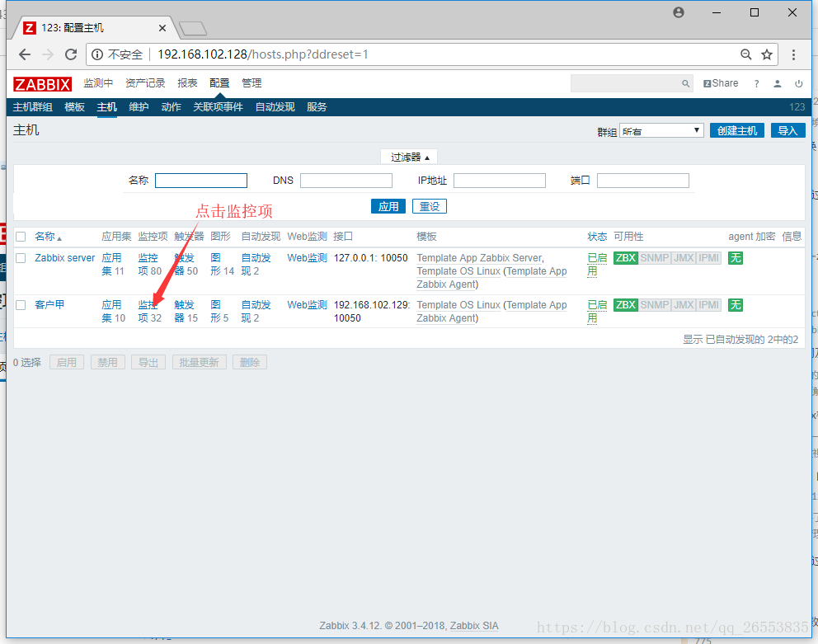The height and width of the screenshot is (644, 818).
Task: Click the ZABBIX logo
Action: pos(42,84)
